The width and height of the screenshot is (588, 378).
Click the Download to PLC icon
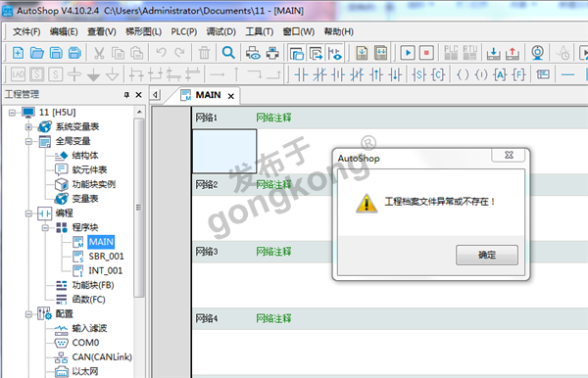point(493,53)
